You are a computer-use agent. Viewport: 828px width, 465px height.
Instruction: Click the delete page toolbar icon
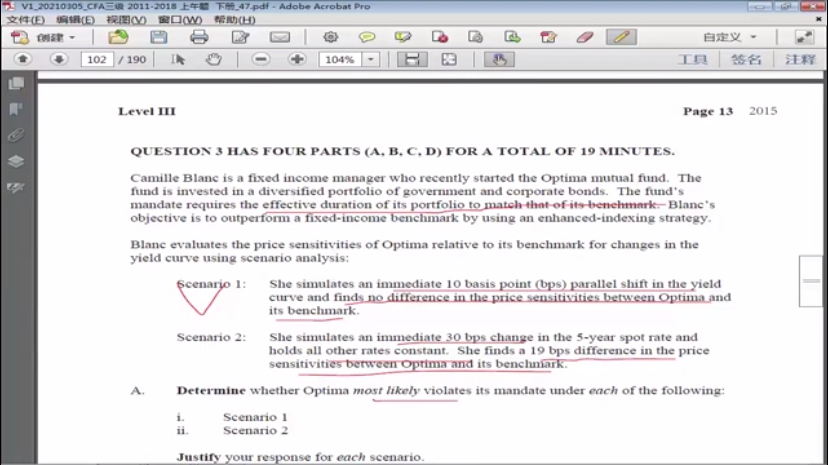pyautogui.click(x=440, y=37)
